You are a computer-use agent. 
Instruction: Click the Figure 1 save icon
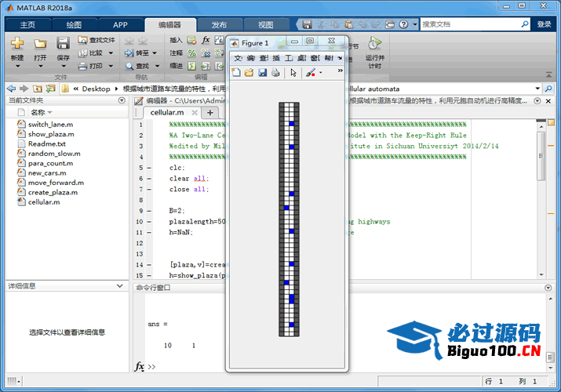pos(262,72)
